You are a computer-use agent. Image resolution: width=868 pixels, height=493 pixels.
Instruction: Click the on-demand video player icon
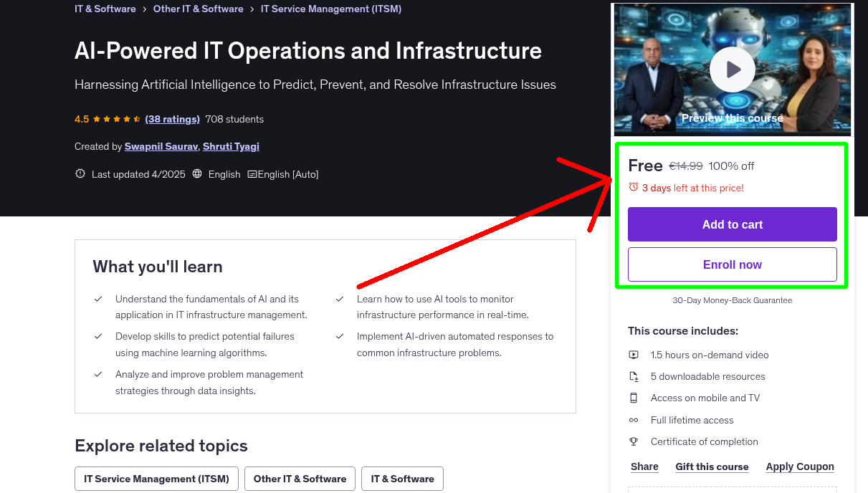(634, 354)
